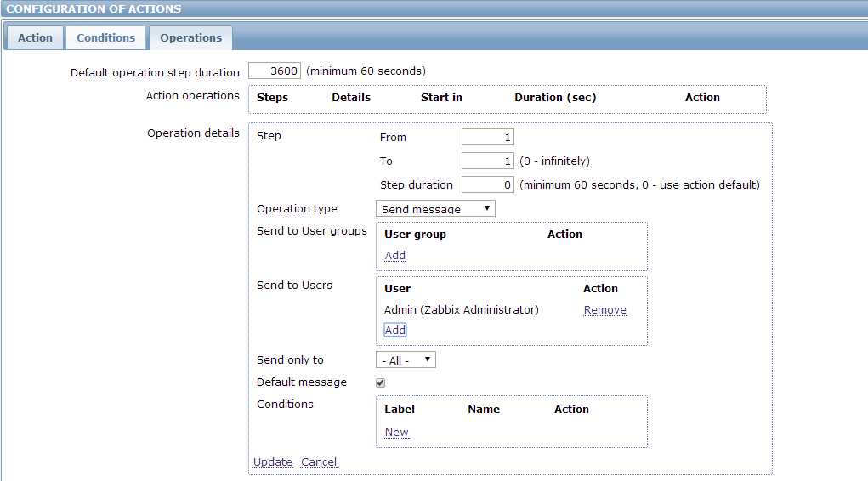Click the Start in column header
This screenshot has width=868, height=481.
(441, 98)
